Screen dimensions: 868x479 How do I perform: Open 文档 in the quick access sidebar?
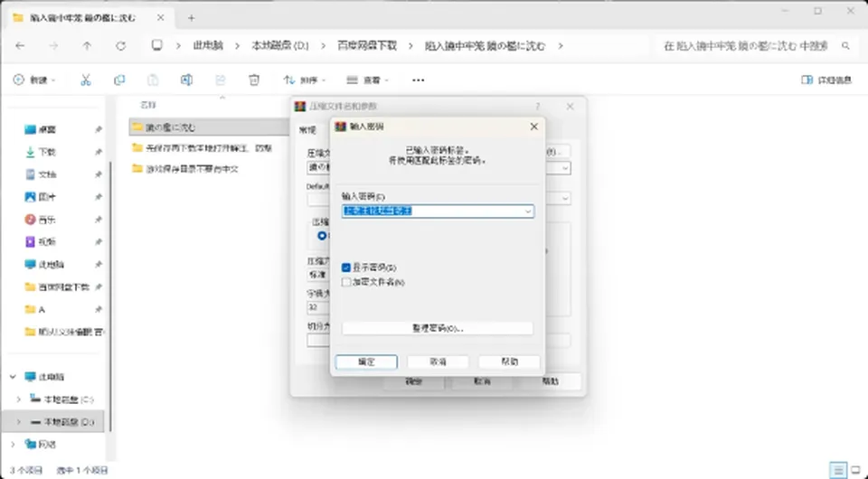(x=47, y=174)
